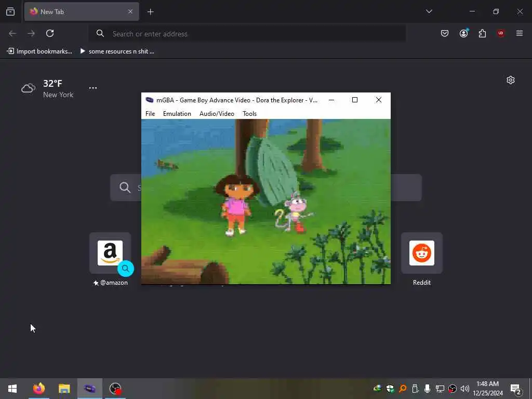The height and width of the screenshot is (399, 532).
Task: Minimize the mGBA window
Action: [x=331, y=100]
